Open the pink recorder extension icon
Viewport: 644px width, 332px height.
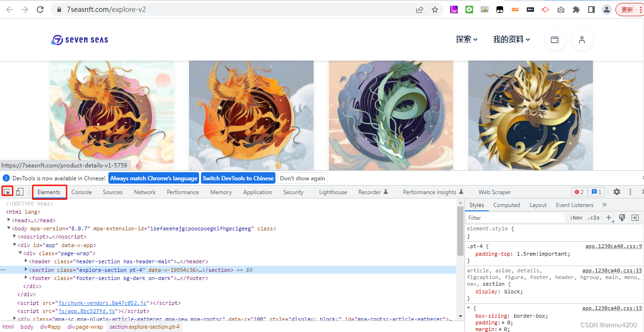click(546, 10)
